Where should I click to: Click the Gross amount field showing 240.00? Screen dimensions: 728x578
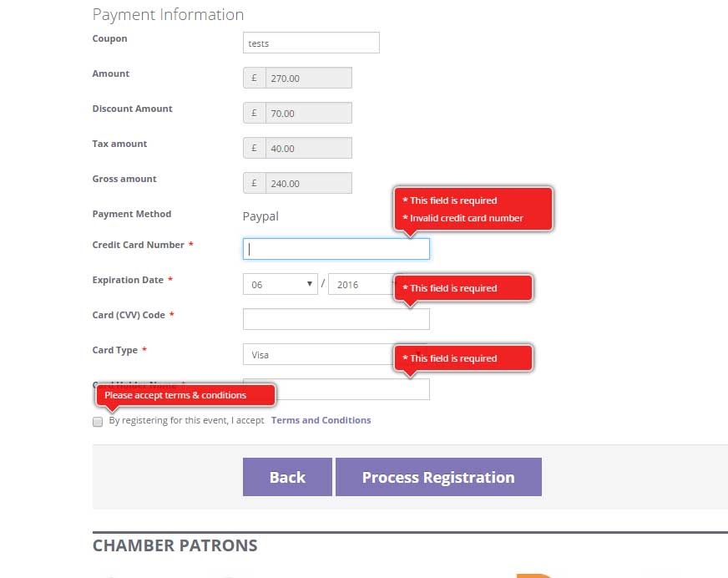pyautogui.click(x=308, y=183)
